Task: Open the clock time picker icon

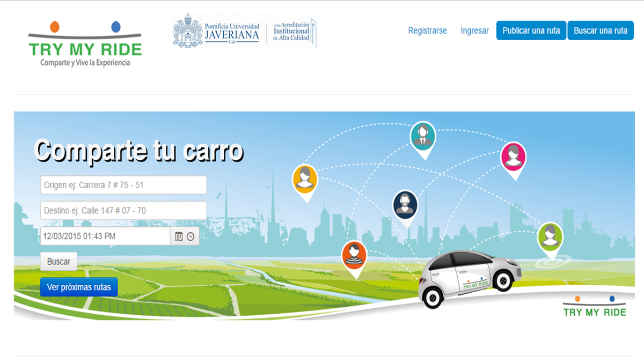Action: click(191, 236)
